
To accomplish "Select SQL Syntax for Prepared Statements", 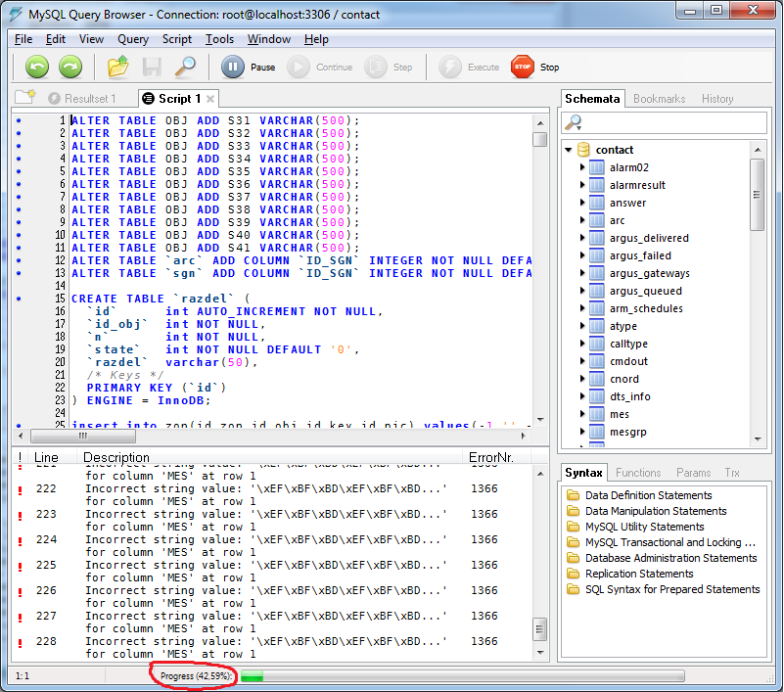I will (672, 589).
